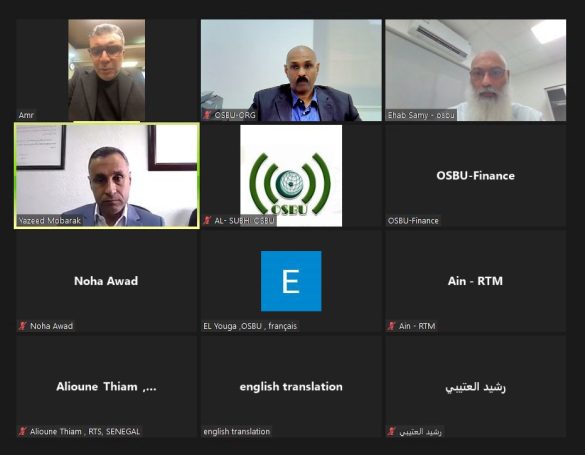Click Noha Awad's muted microphone icon
Screen dimensions: 585x455
click(22, 326)
